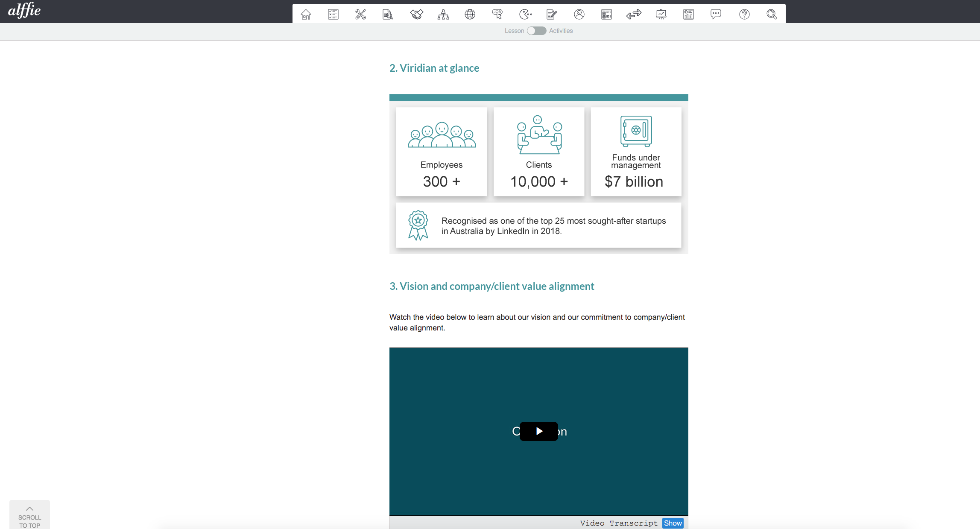Click the 'Video Transcript' label
This screenshot has width=980, height=529.
(x=619, y=523)
